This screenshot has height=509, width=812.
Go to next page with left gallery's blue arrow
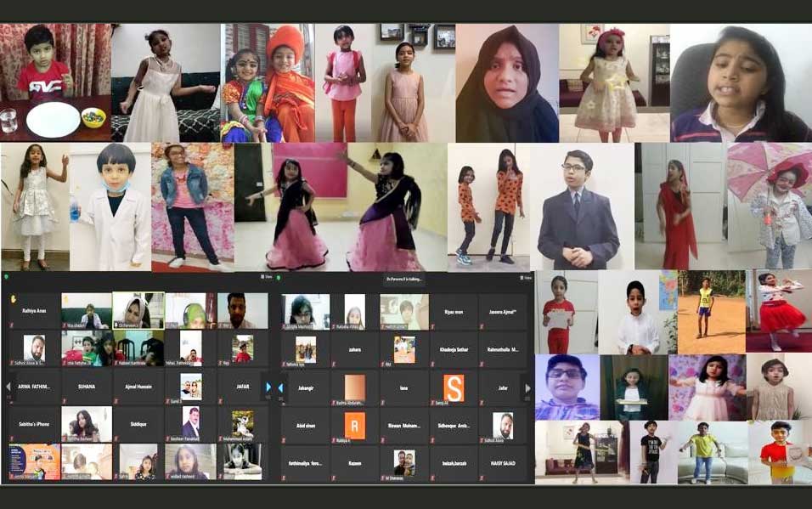[x=269, y=387]
